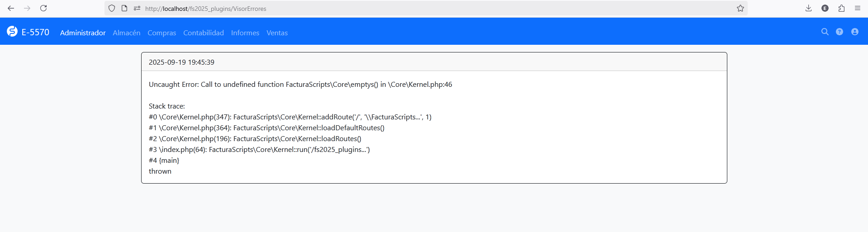Reload the page with the refresh icon

(43, 8)
